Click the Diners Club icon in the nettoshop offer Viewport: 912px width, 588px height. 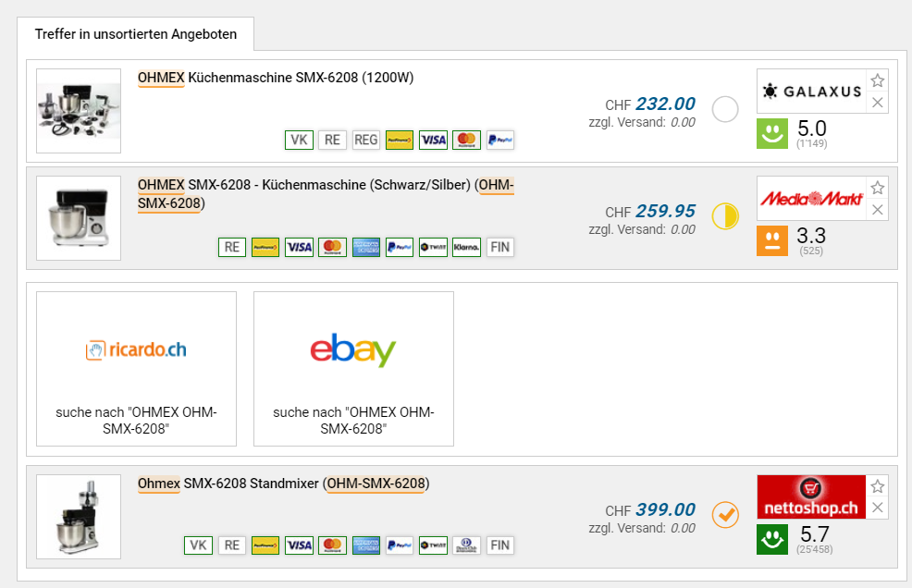tap(466, 545)
